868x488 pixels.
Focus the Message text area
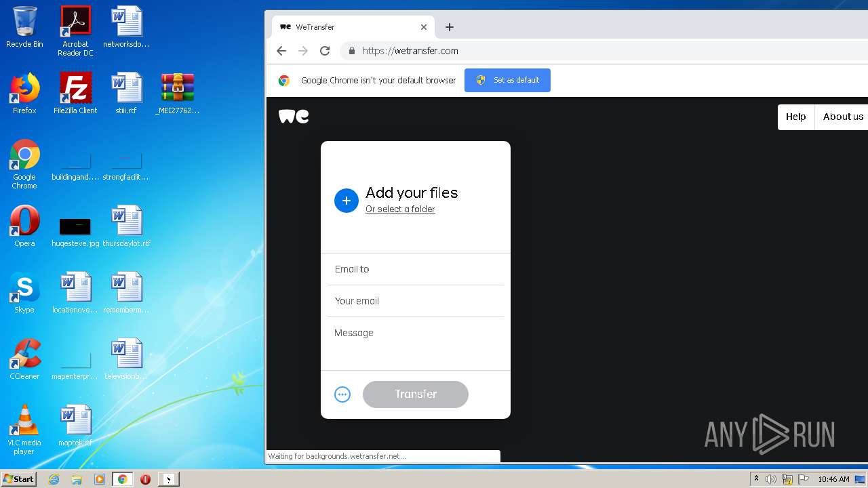click(x=416, y=344)
